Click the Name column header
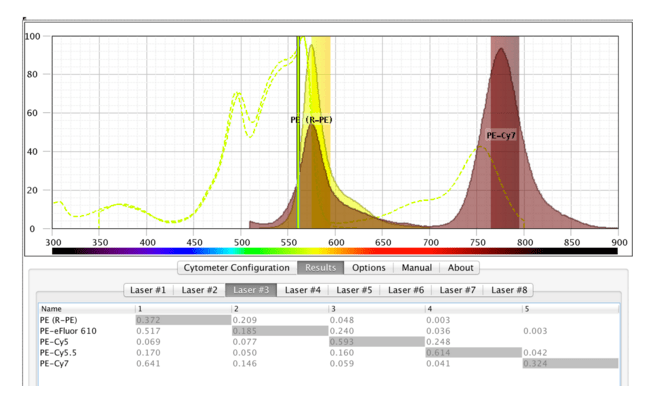663x409 pixels. point(87,309)
